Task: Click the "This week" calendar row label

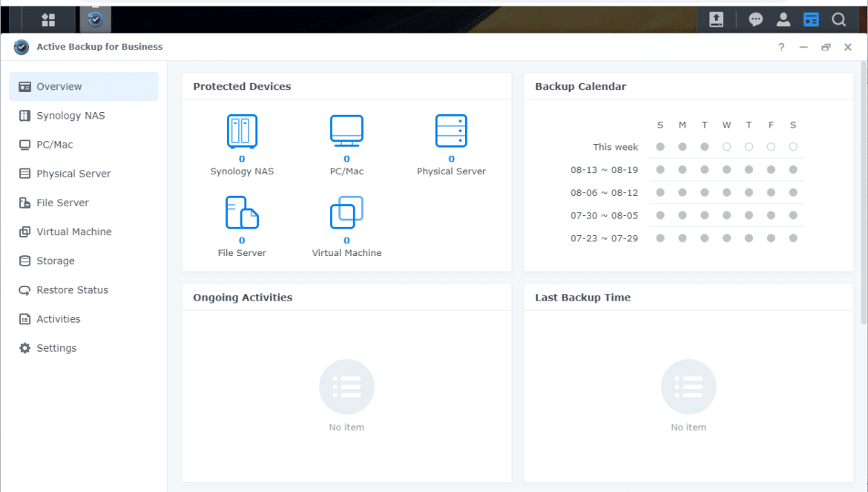Action: [x=616, y=147]
